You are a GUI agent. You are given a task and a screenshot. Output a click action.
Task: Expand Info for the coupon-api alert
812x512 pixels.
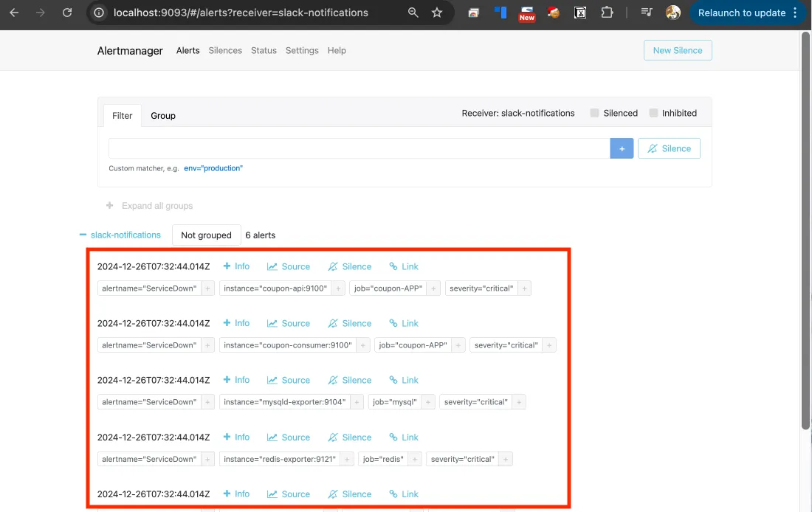click(236, 266)
